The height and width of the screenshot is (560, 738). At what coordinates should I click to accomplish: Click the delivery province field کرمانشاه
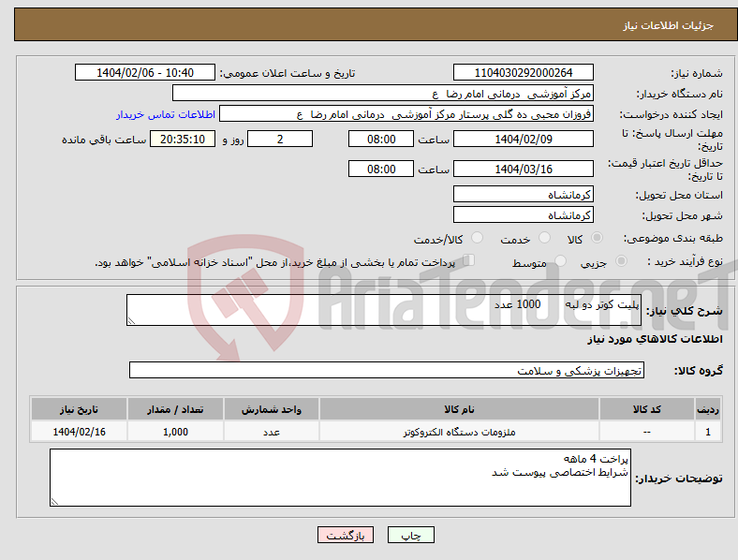pyautogui.click(x=523, y=195)
